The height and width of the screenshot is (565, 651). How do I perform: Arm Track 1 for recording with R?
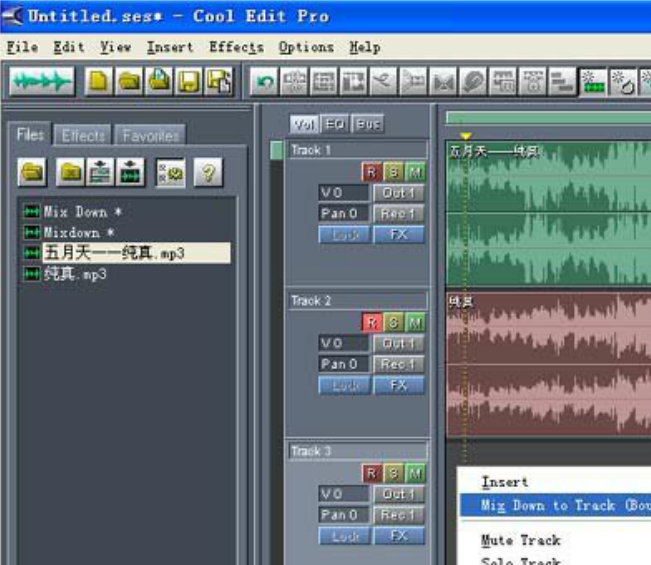click(372, 172)
